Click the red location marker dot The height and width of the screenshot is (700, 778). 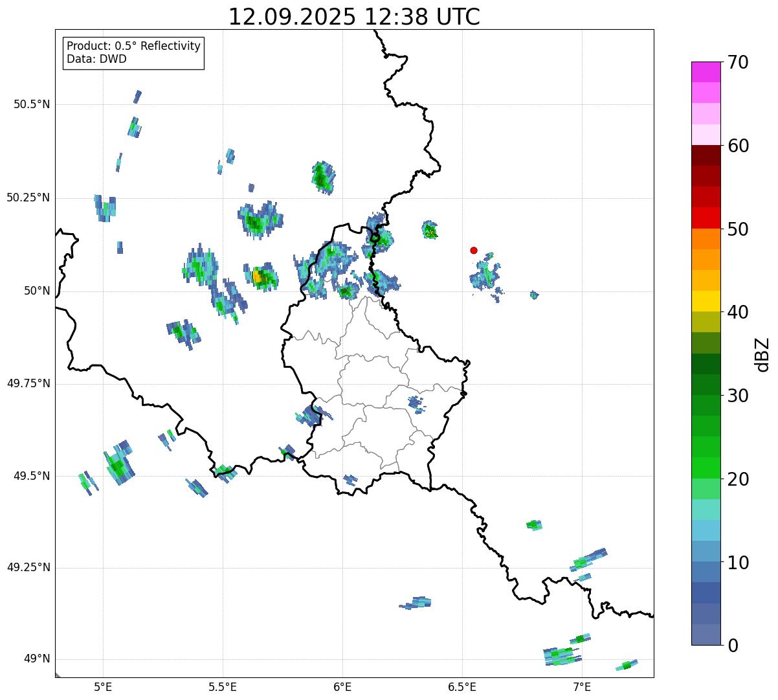pyautogui.click(x=474, y=250)
